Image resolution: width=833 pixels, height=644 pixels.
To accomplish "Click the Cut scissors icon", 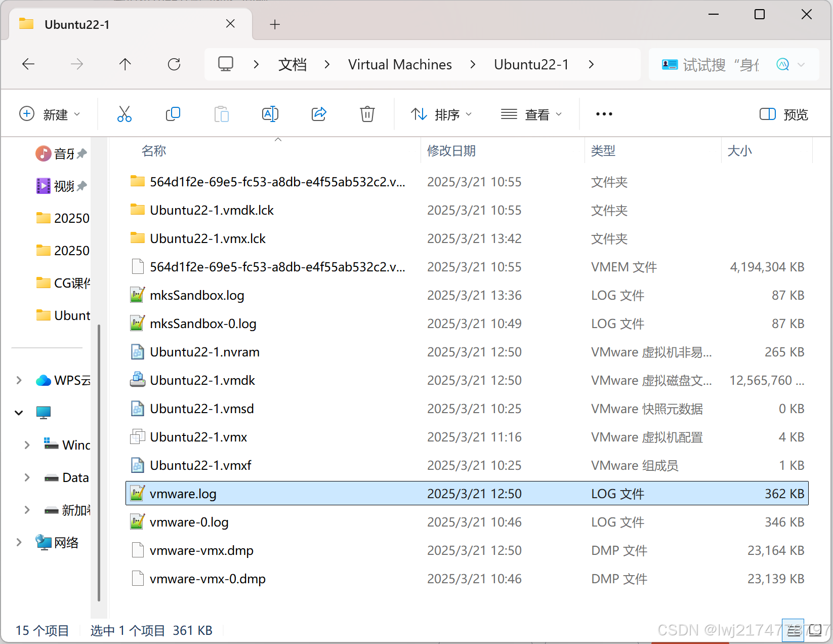I will 124,114.
